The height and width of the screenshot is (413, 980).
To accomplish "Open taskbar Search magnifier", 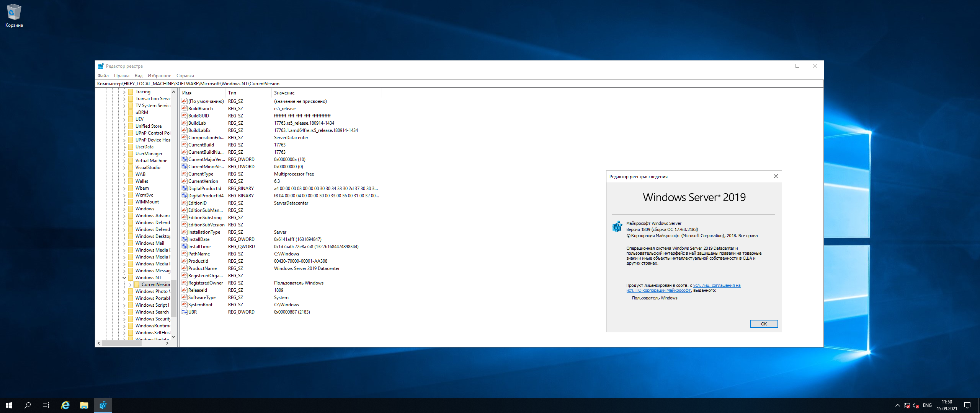I will (28, 405).
